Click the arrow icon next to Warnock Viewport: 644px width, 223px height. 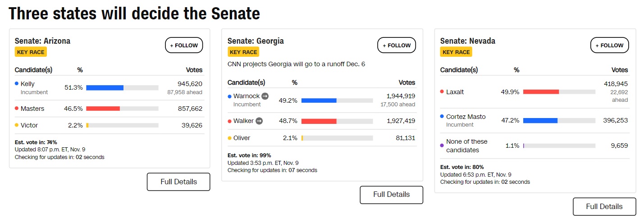(x=265, y=96)
